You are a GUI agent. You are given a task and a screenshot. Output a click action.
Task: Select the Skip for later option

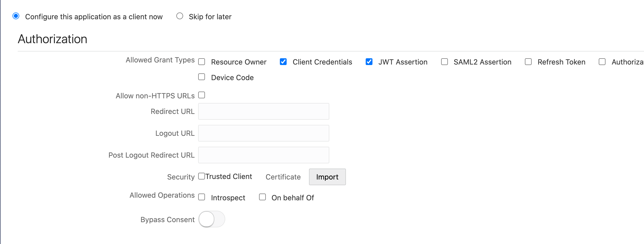coord(180,16)
